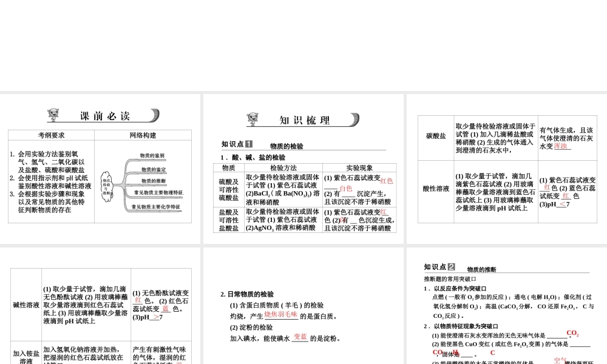This screenshot has width=607, height=364.
Task: Open the 知识梳理 slide thumbnail
Action: click(x=303, y=169)
